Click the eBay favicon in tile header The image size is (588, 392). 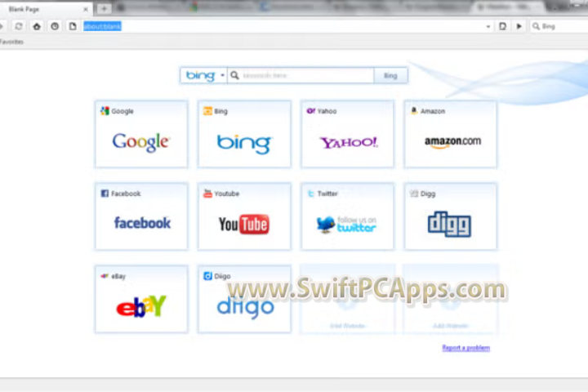tap(105, 276)
